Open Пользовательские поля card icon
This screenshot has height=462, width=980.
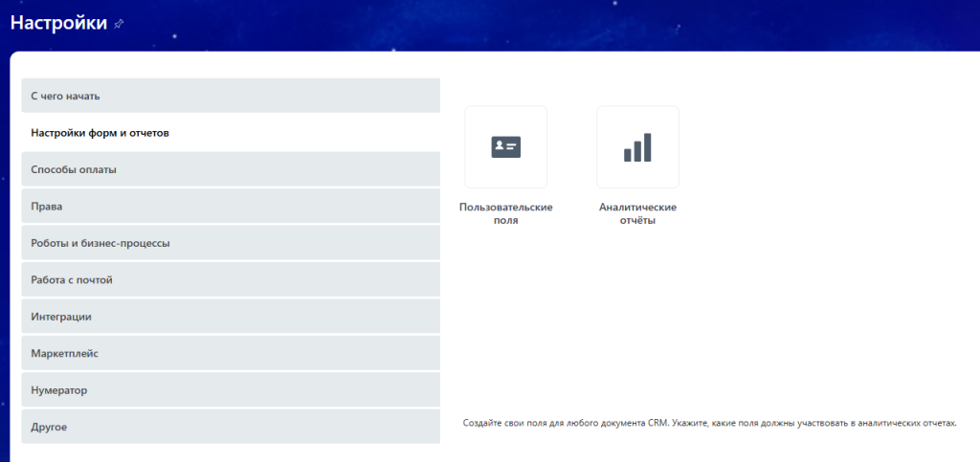click(505, 147)
